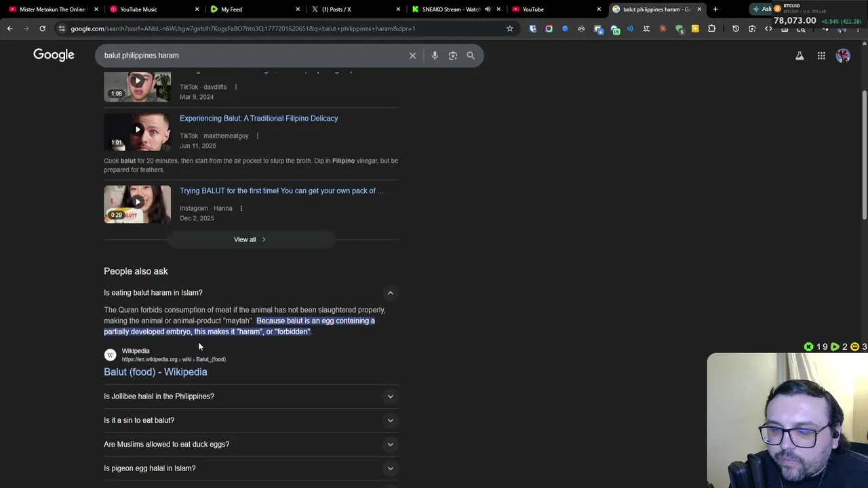Open 'Experiencing Balut: A Traditional Filipino Delicacy'

(258, 119)
